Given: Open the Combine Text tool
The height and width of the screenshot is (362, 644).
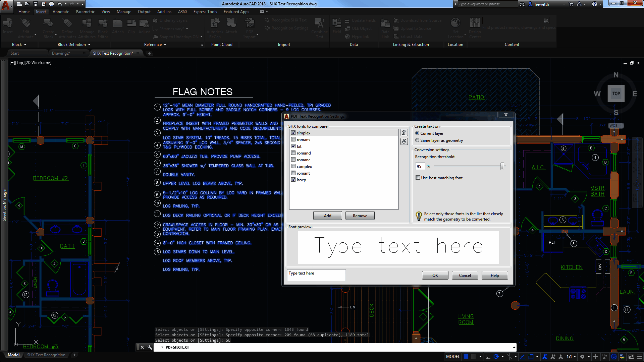Looking at the screenshot, I should (x=319, y=27).
